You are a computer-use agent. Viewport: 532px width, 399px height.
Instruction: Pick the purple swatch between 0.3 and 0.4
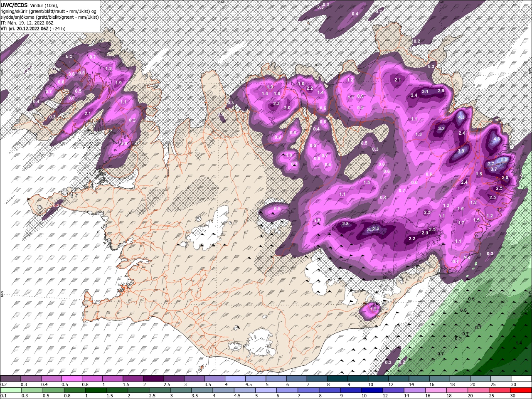click(31, 379)
